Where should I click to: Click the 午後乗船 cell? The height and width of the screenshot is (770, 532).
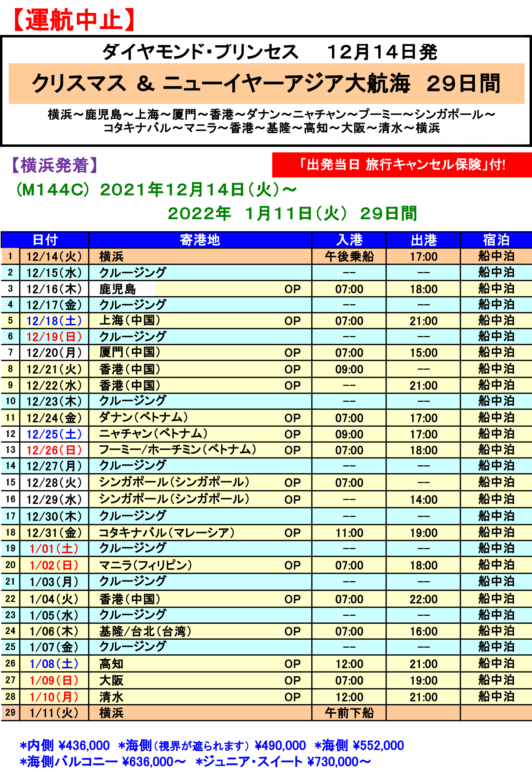349,257
